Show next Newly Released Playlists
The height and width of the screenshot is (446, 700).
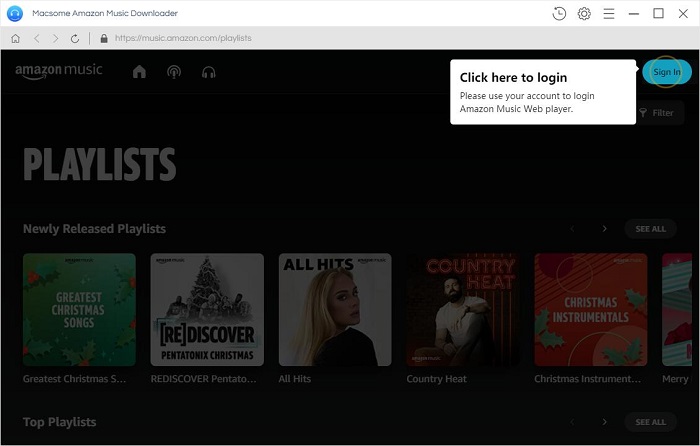(604, 229)
